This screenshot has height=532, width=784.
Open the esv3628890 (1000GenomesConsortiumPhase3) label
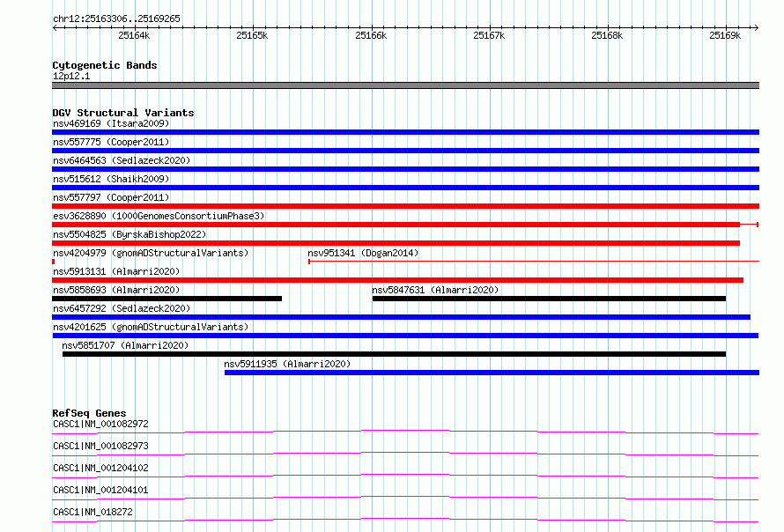(x=159, y=216)
